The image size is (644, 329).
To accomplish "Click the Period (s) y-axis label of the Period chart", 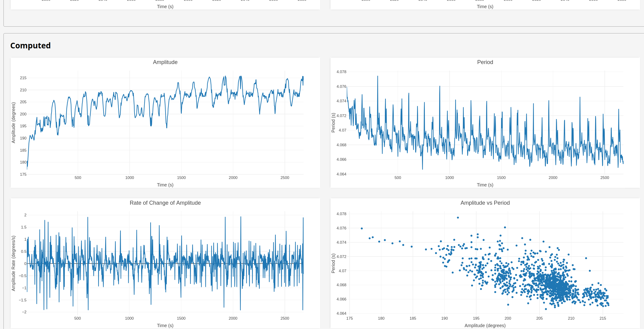I will (x=333, y=122).
